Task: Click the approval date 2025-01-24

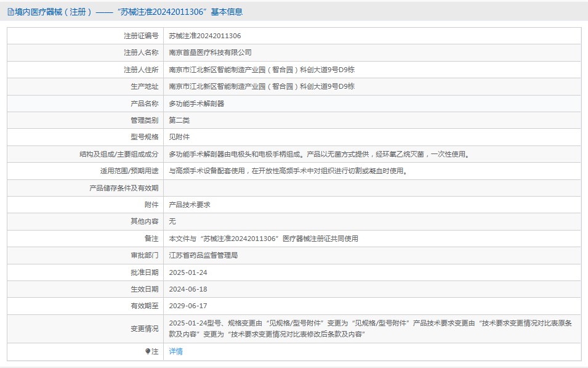Action: coord(188,272)
